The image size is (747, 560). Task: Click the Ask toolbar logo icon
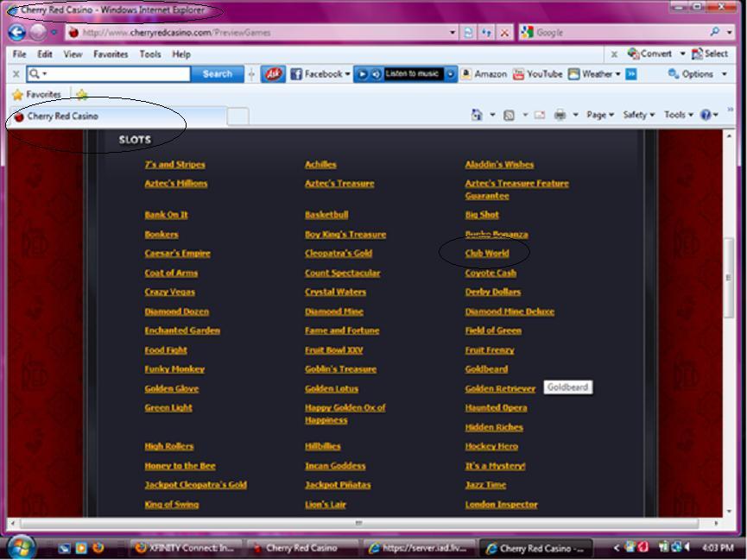[x=272, y=74]
